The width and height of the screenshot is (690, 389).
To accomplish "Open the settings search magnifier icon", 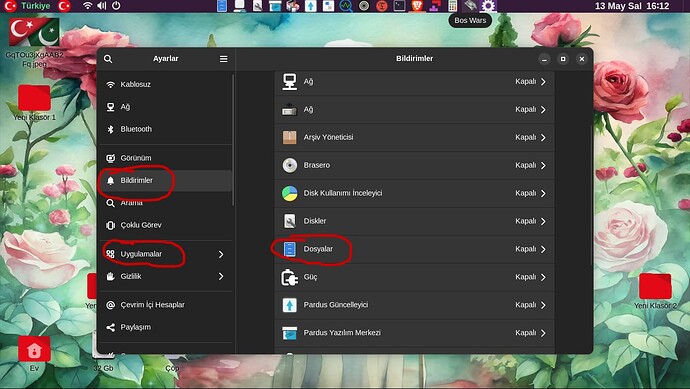I will pyautogui.click(x=108, y=59).
